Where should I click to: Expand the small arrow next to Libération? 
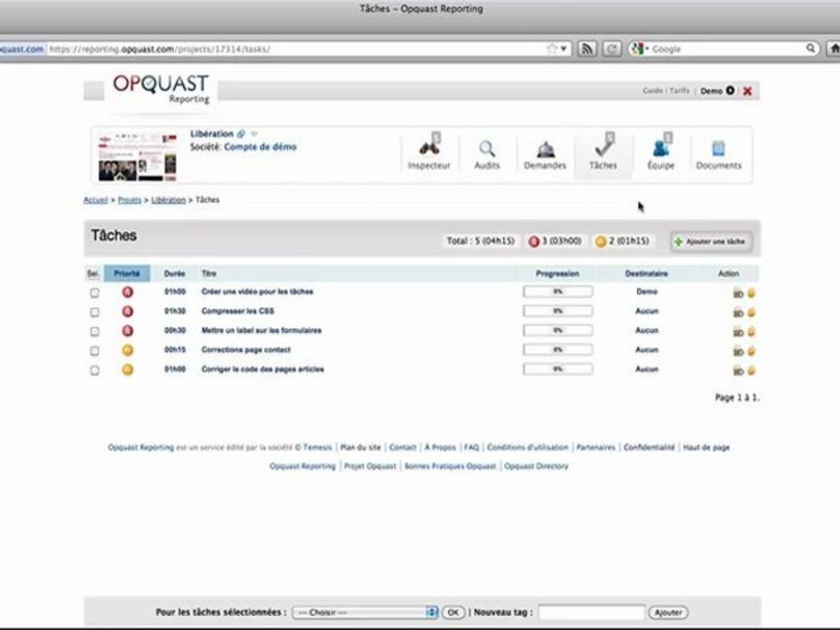[x=255, y=133]
